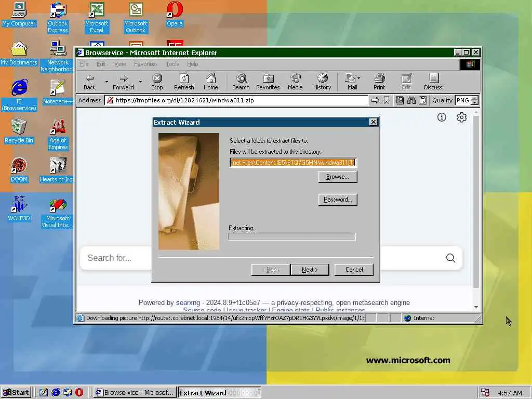Screen dimensions: 532x399
Task: Click the Back toolbar button in Internet Explorer
Action: pyautogui.click(x=89, y=82)
